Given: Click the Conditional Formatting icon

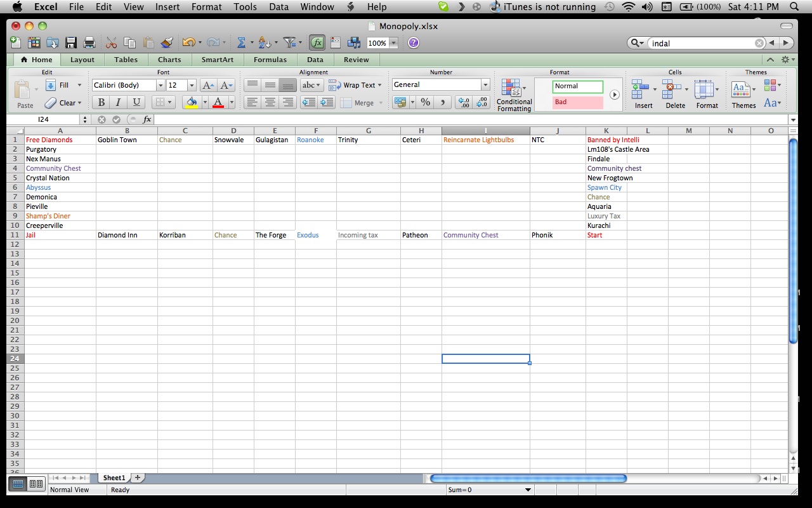Looking at the screenshot, I should coord(514,95).
